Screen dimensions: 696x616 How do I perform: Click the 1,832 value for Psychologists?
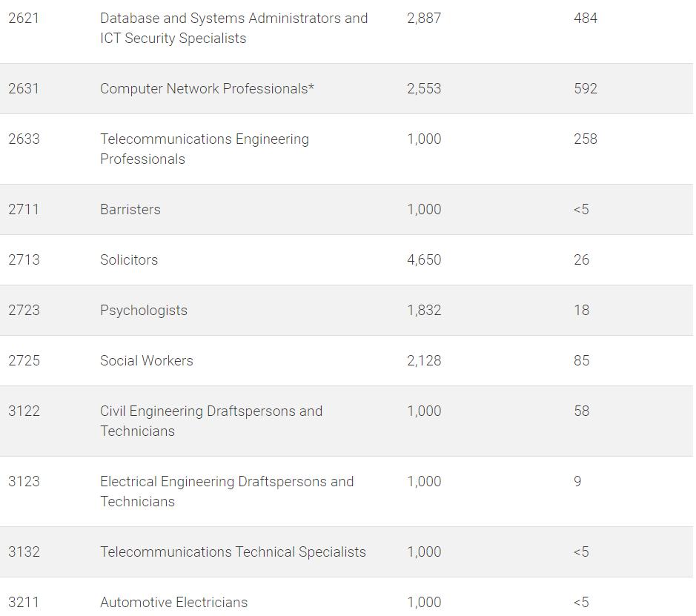pos(424,310)
